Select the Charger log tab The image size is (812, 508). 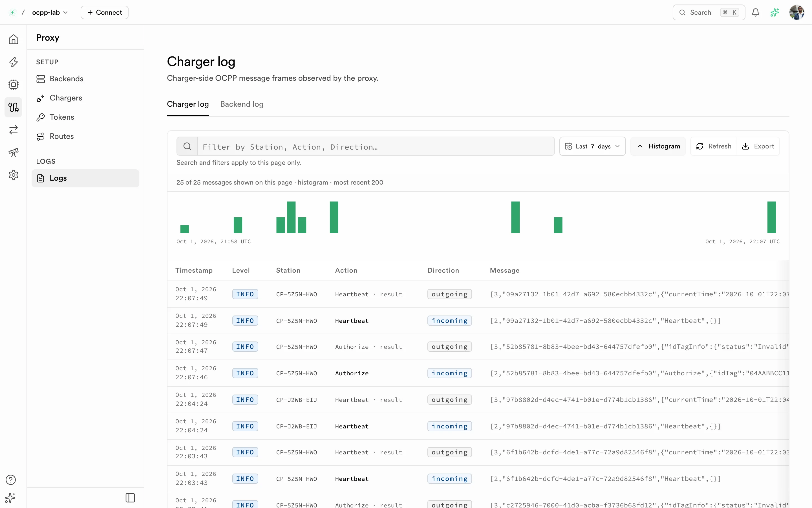pyautogui.click(x=188, y=104)
